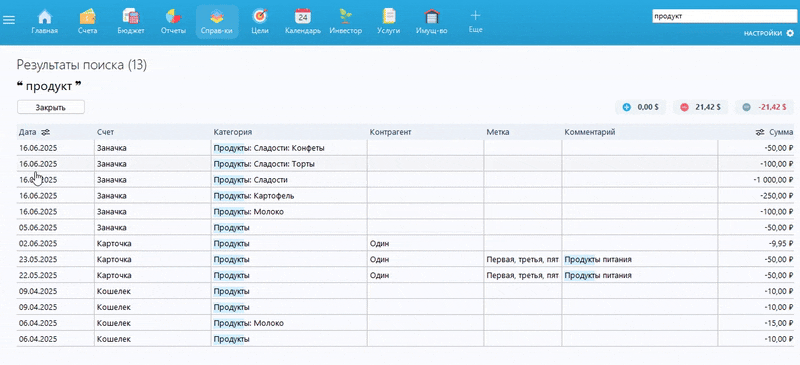Sort by Метка column header

tap(497, 132)
